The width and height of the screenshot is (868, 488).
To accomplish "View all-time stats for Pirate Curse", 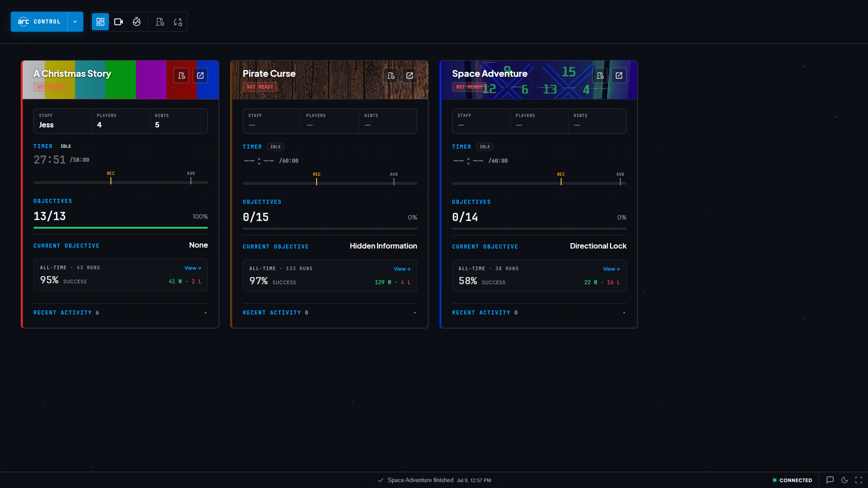I will [x=402, y=269].
